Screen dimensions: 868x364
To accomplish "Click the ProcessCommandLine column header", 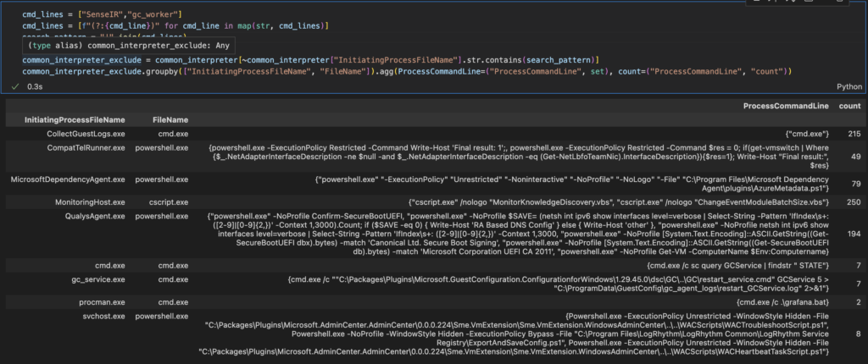I will (x=785, y=106).
